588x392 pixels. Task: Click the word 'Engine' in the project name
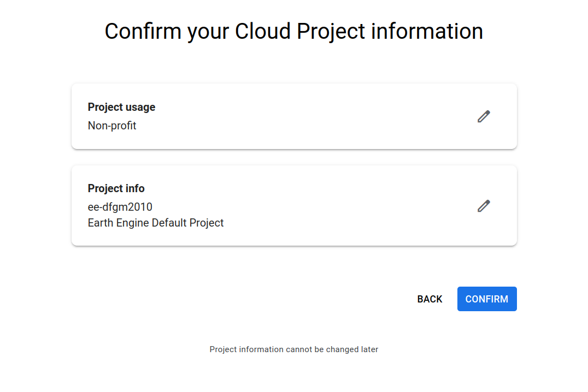pos(132,223)
